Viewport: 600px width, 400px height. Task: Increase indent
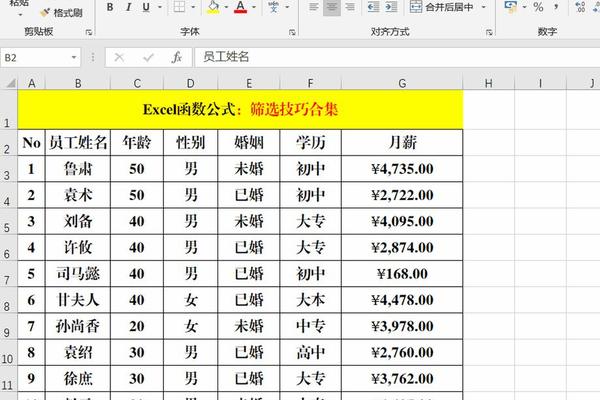click(391, 7)
